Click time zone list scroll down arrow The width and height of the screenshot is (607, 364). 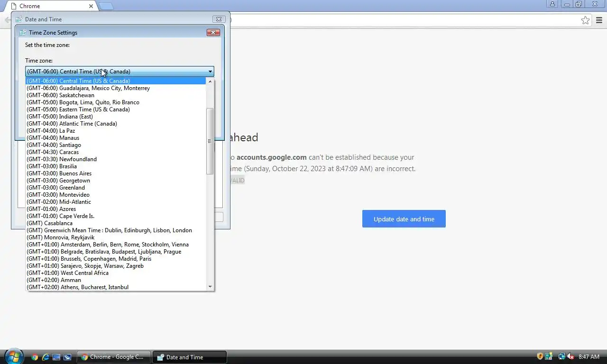pos(210,287)
